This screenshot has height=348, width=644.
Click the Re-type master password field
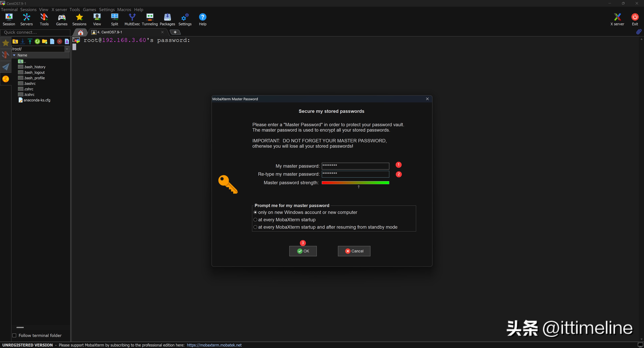355,174
